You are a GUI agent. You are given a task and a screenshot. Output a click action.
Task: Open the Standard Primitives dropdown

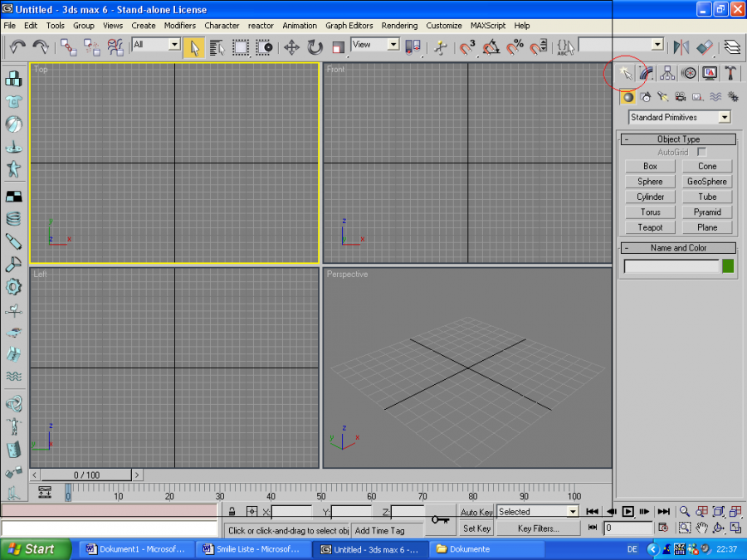click(x=679, y=118)
